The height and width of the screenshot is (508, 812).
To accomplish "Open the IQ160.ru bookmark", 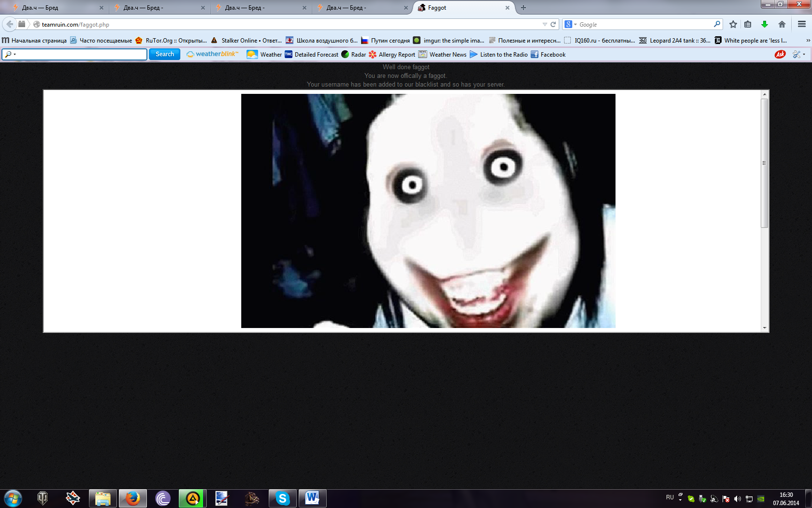I will click(599, 41).
